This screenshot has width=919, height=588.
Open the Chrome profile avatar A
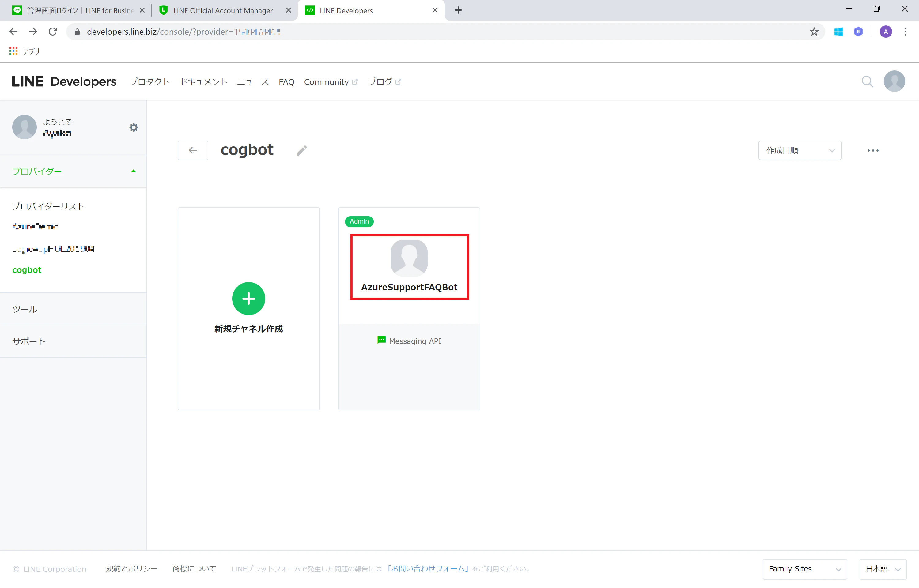click(x=886, y=32)
